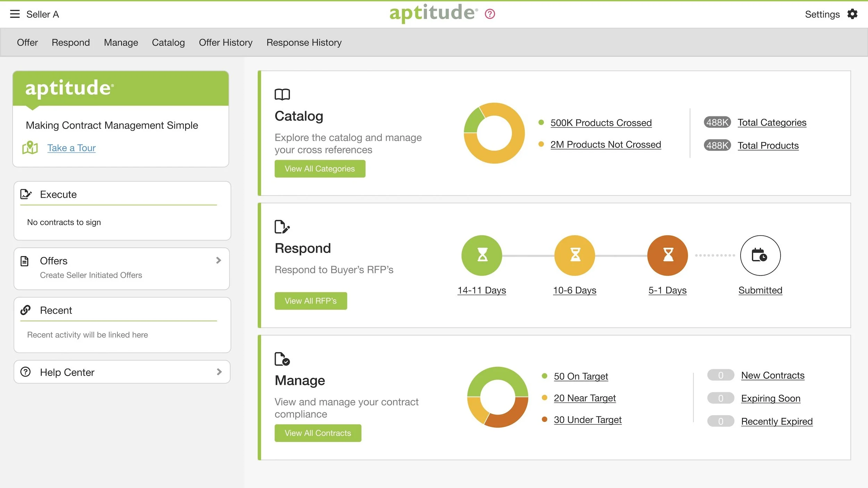Open the 14-11 Days link

[482, 290]
